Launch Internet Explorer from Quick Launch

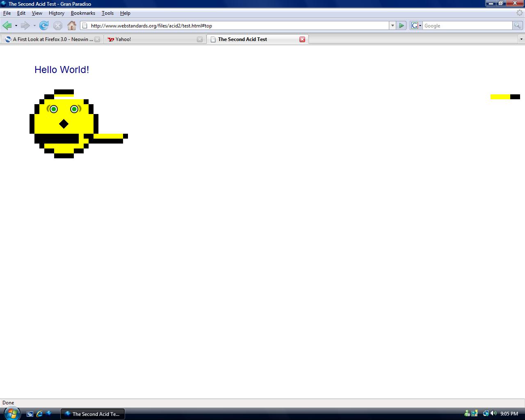(x=39, y=414)
